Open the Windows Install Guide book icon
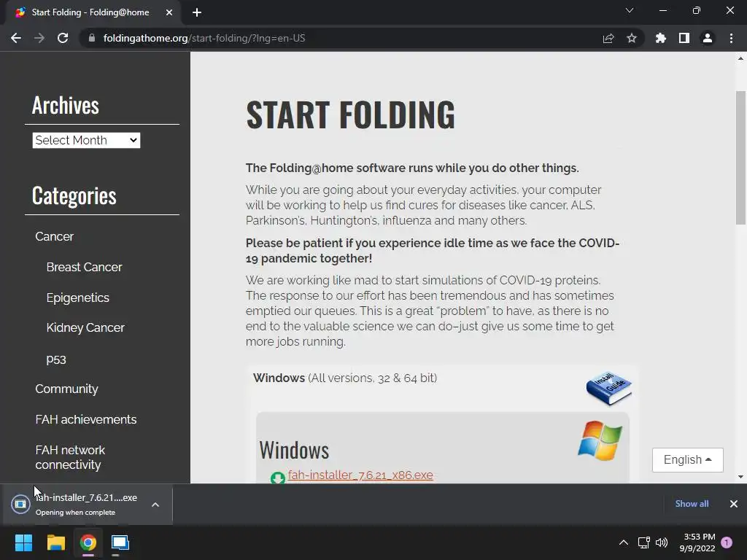This screenshot has height=560, width=747. click(x=609, y=389)
